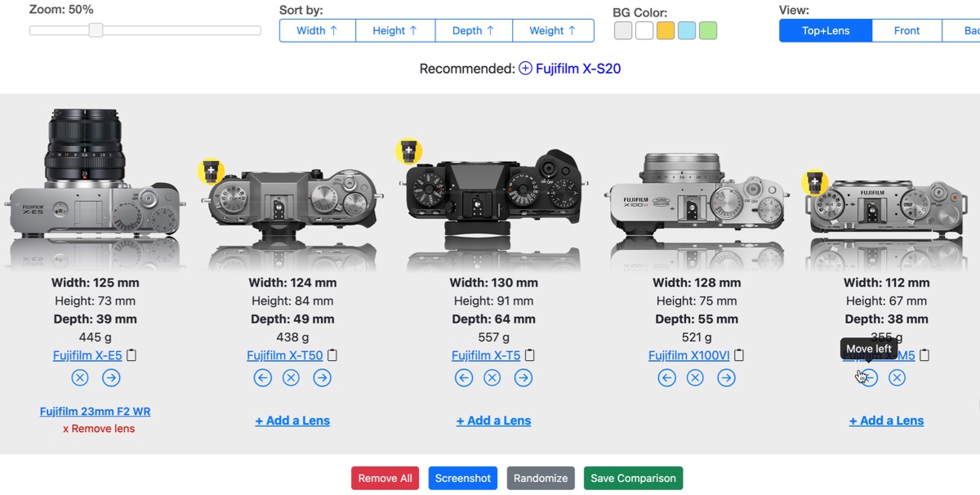Open the Fujifilm X-T5 link

click(x=486, y=355)
